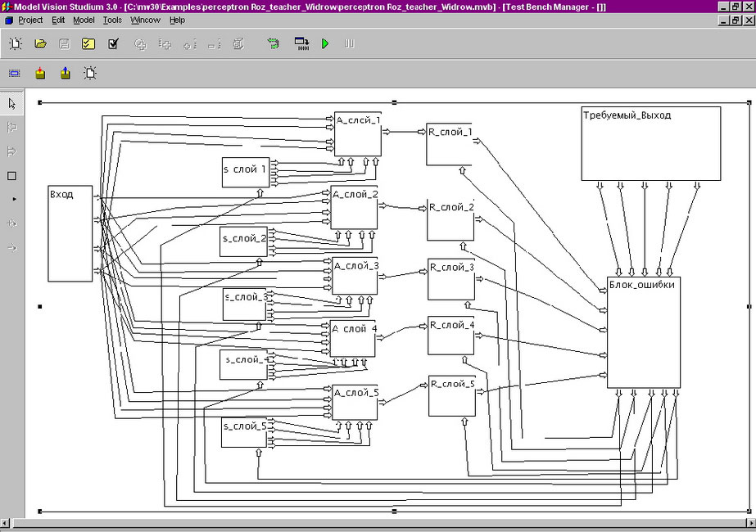Open the Project menu
Screen dimensions: 756x532
(30, 20)
